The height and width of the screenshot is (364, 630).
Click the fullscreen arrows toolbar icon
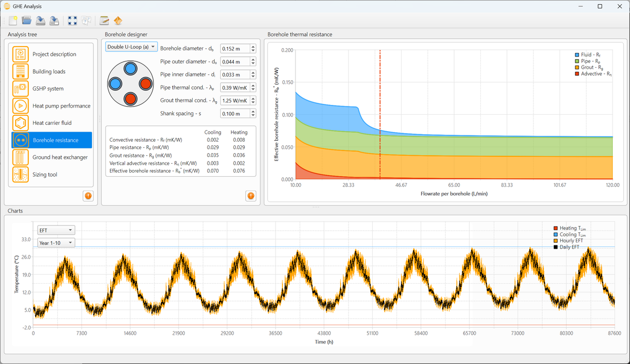pyautogui.click(x=72, y=21)
